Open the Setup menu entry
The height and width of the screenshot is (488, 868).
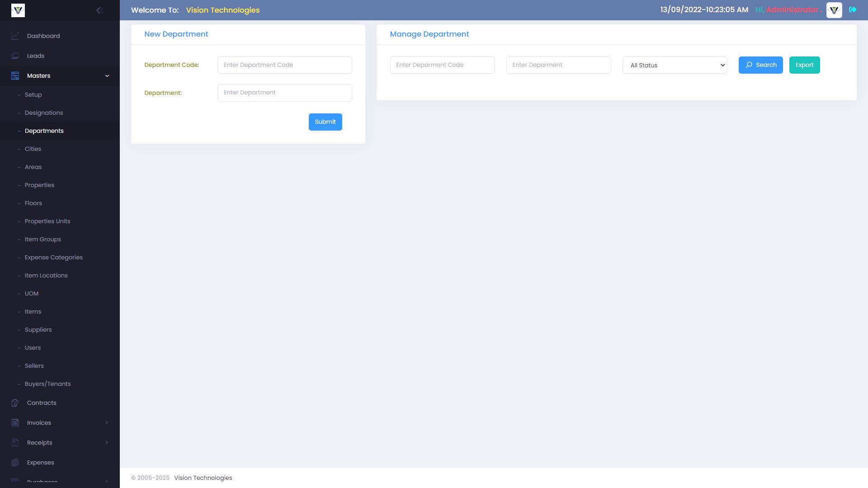[x=33, y=94]
